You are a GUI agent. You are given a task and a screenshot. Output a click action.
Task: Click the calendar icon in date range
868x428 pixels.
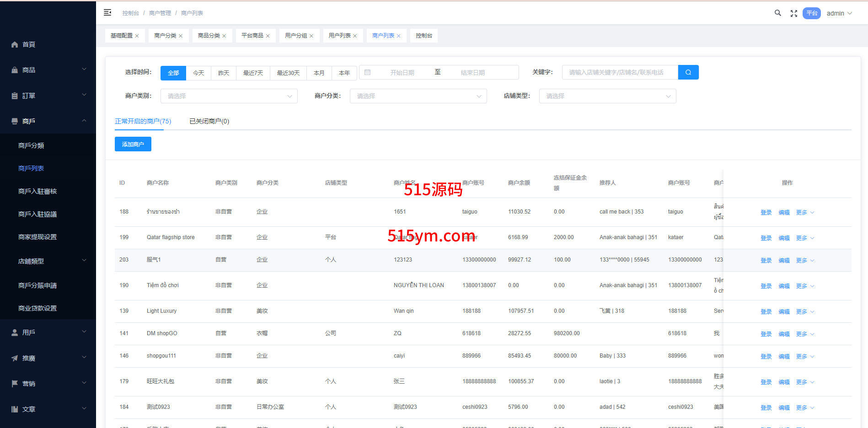tap(367, 72)
